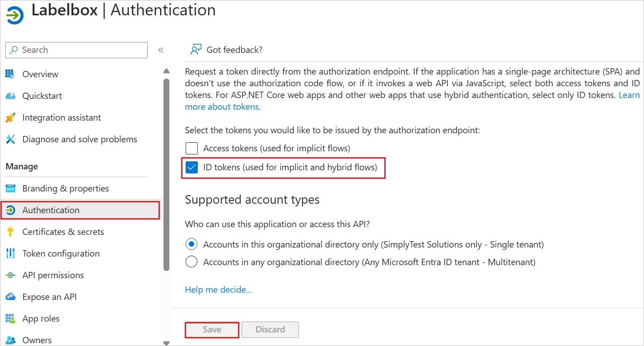The image size is (644, 346).
Task: Click the App roles icon
Action: pos(10,318)
